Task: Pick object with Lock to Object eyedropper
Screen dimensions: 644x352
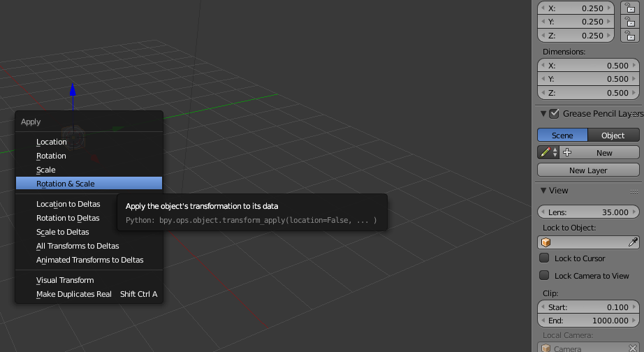Action: tap(633, 242)
